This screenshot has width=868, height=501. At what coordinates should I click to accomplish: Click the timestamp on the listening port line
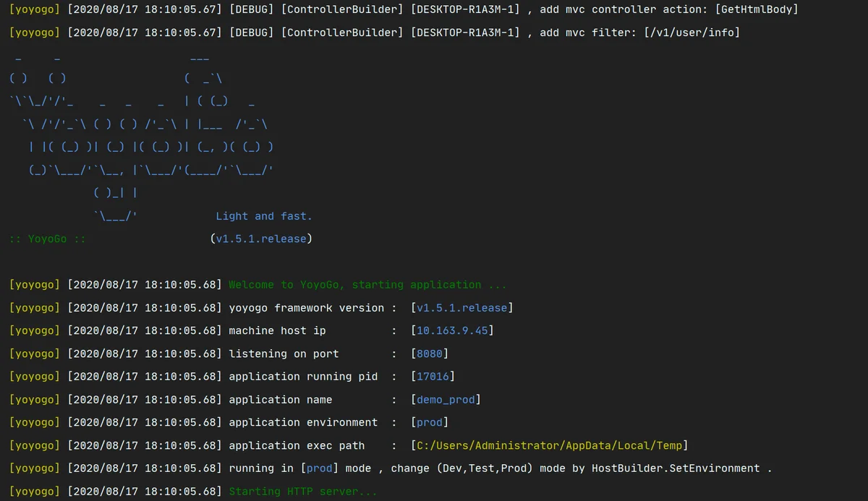pos(145,354)
